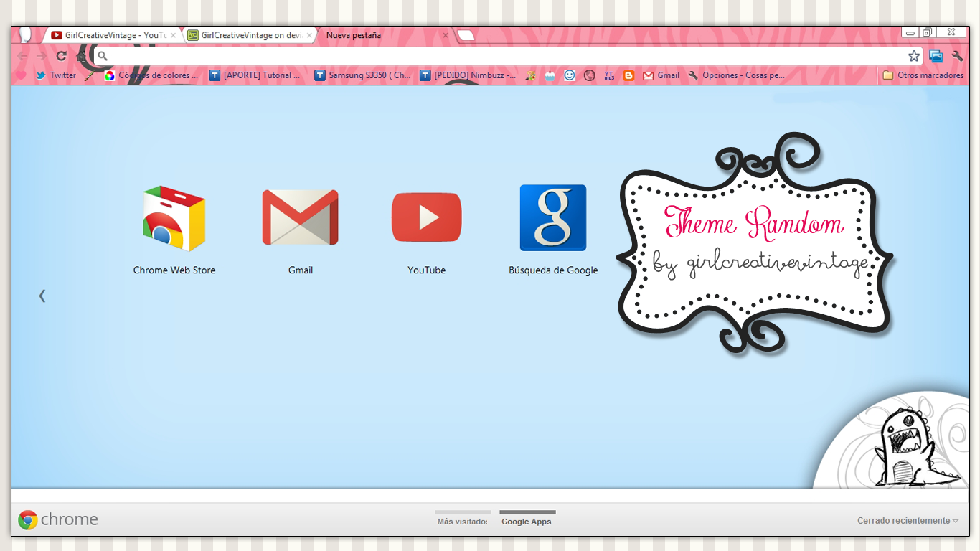980x551 pixels.
Task: Open the pink heart bookmark
Action: (21, 75)
